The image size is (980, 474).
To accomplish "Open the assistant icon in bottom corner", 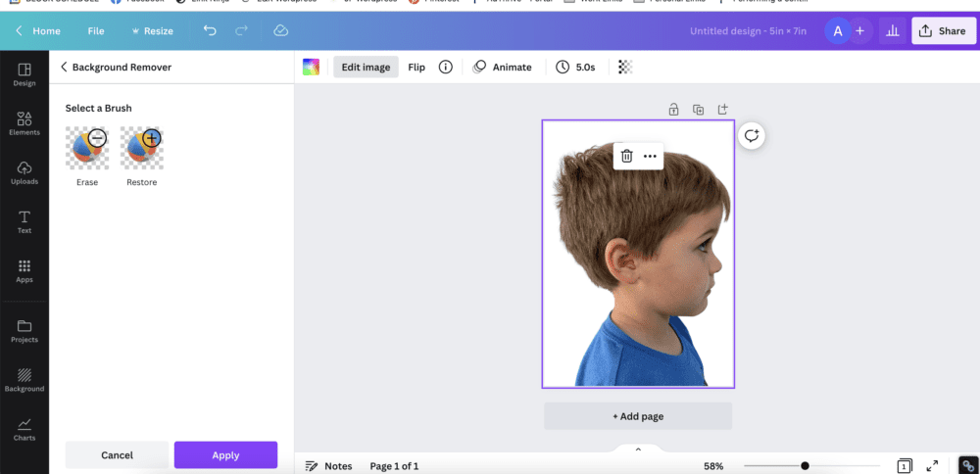I will click(x=969, y=466).
